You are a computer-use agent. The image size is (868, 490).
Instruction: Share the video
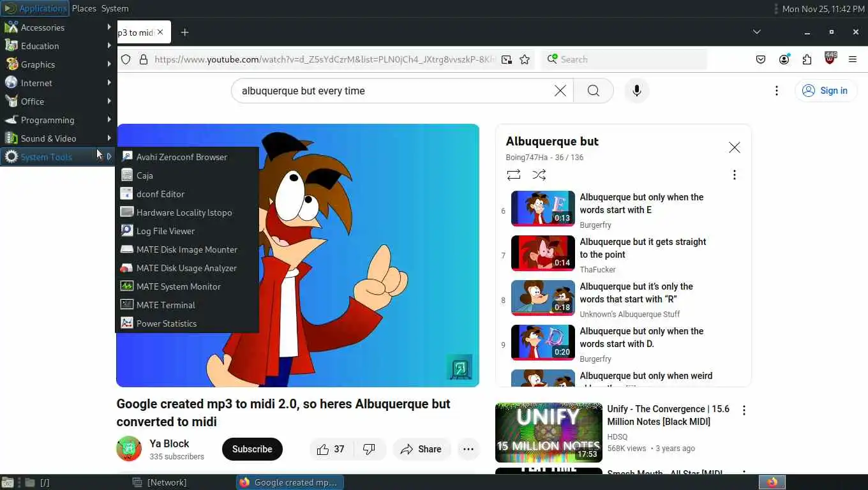click(421, 449)
